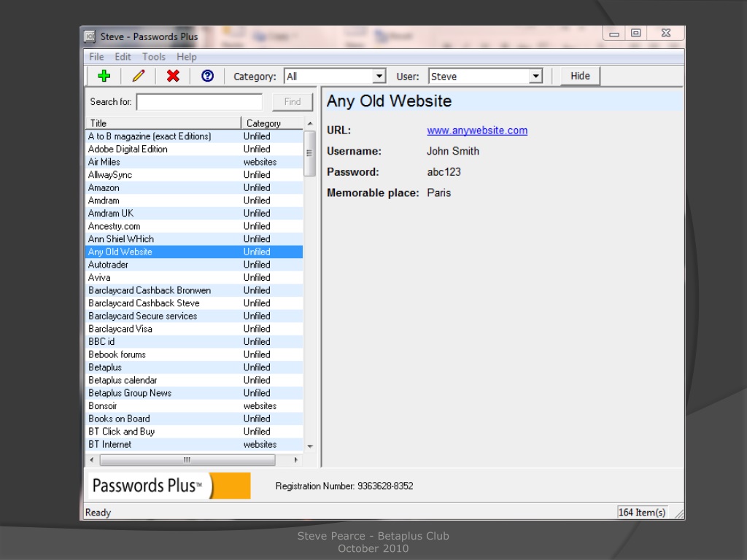Click the horizontal scroll right arrow

(296, 460)
